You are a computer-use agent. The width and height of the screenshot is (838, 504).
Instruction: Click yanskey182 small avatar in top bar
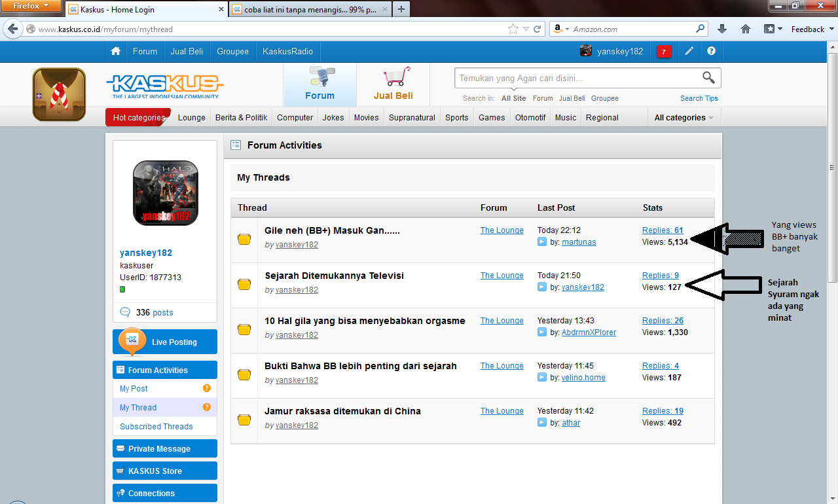(x=585, y=51)
